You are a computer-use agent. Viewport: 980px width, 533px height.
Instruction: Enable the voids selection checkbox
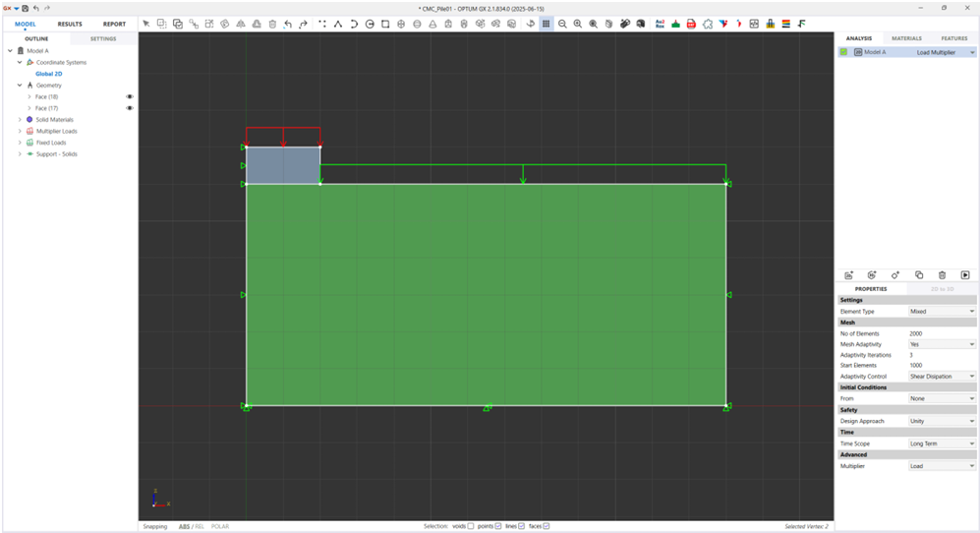point(471,526)
